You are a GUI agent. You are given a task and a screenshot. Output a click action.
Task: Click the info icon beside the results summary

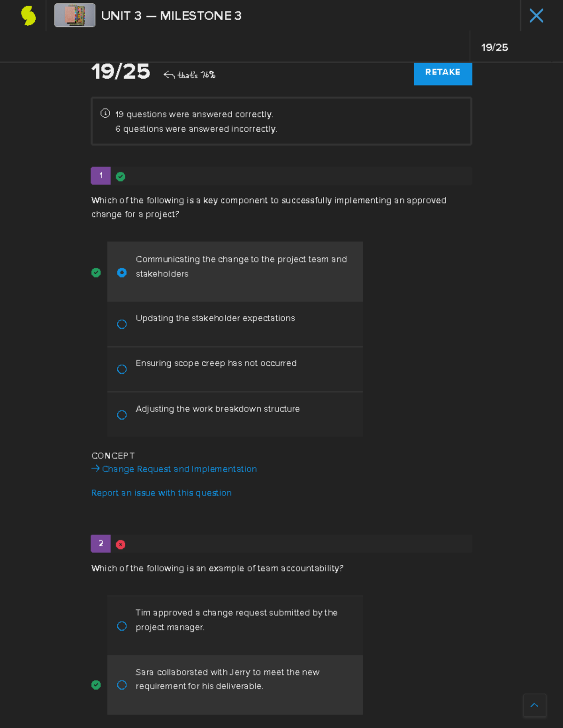[x=105, y=113]
